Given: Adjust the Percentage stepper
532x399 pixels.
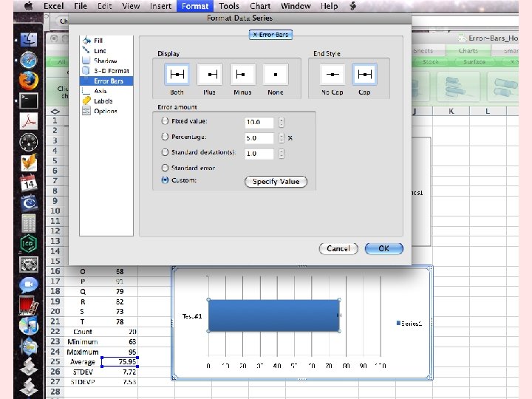Looking at the screenshot, I should pyautogui.click(x=281, y=137).
